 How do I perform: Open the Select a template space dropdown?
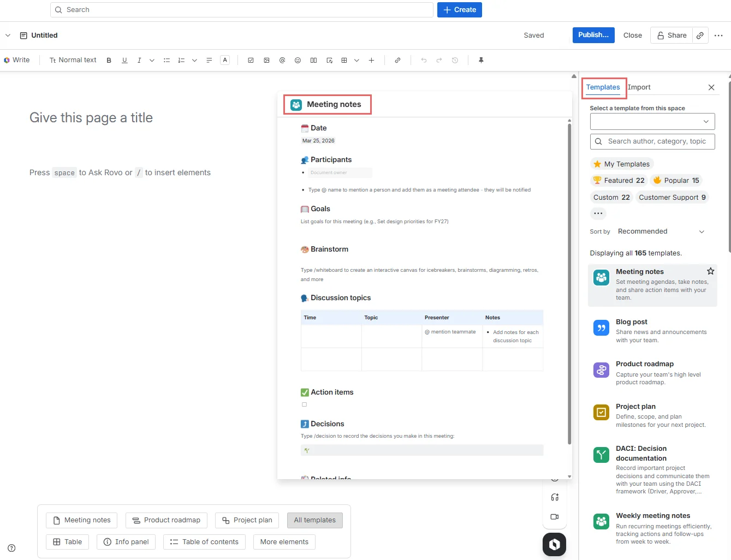click(652, 121)
